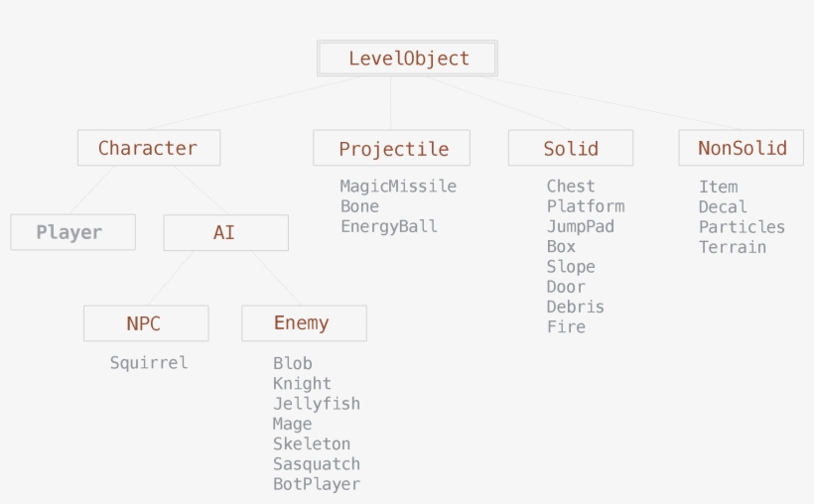Select the Jellyfish enemy label
Screen dimensions: 814x504
pos(316,404)
